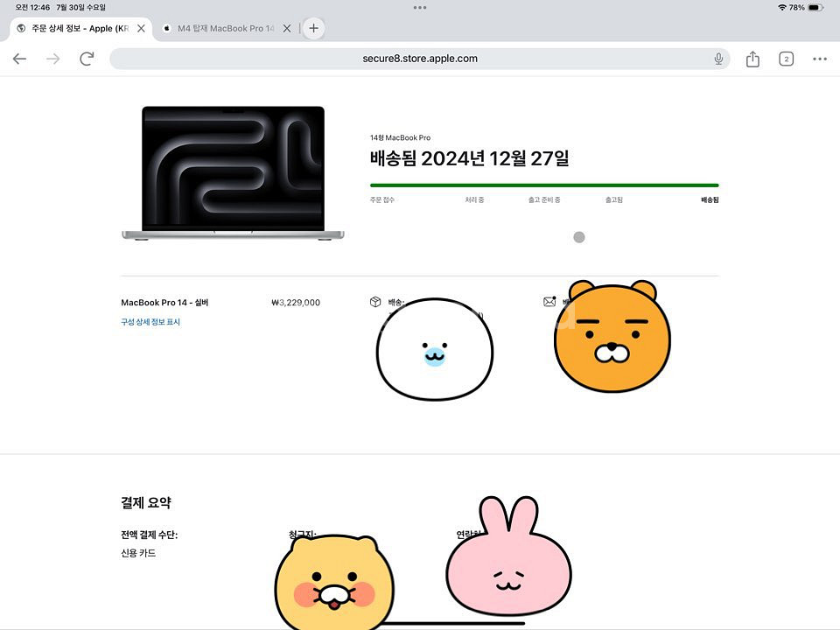Click the 결제 요약 heading
840x630 pixels.
[146, 502]
